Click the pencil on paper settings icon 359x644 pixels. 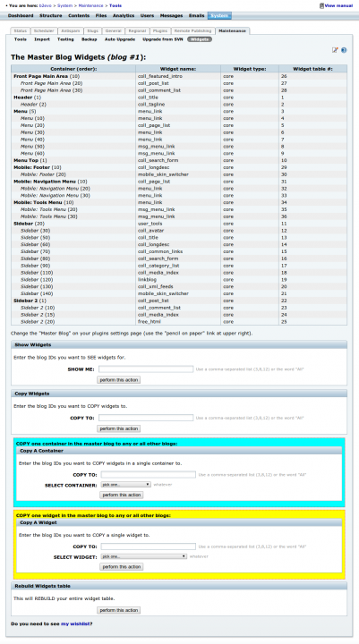(335, 50)
